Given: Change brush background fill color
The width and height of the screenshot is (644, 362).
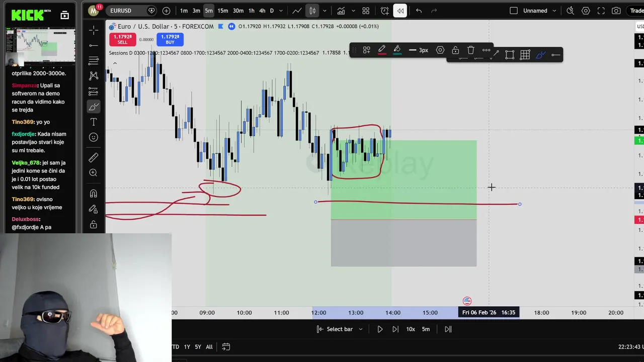Looking at the screenshot, I should click(397, 50).
